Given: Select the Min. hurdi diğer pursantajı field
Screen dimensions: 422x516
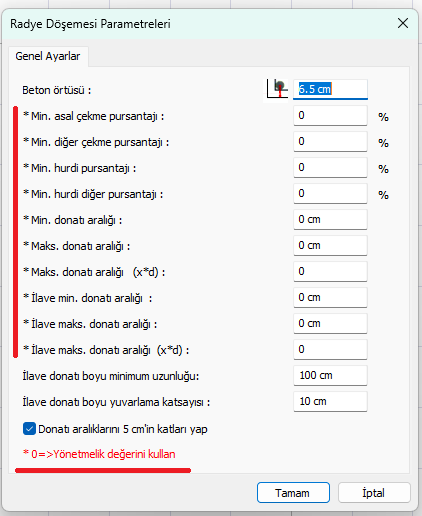Looking at the screenshot, I should click(330, 194).
